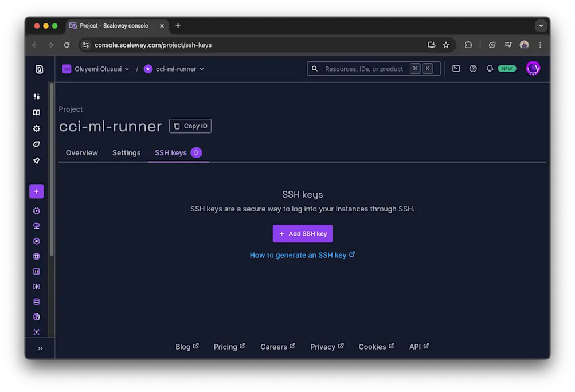This screenshot has height=392, width=575.
Task: Click the purple plus create-resource icon
Action: point(36,191)
